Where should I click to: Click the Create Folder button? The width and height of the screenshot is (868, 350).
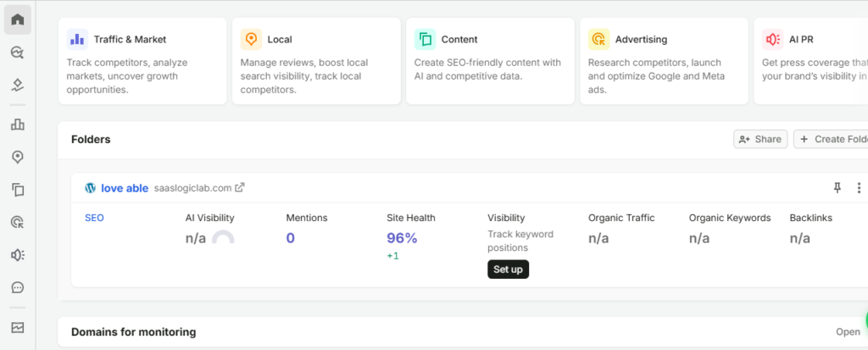[831, 139]
